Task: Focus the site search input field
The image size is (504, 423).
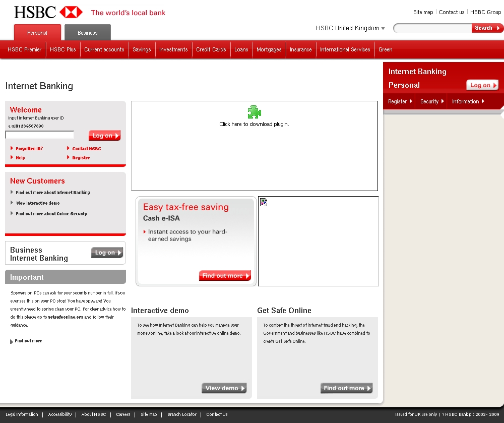Action: pyautogui.click(x=432, y=28)
